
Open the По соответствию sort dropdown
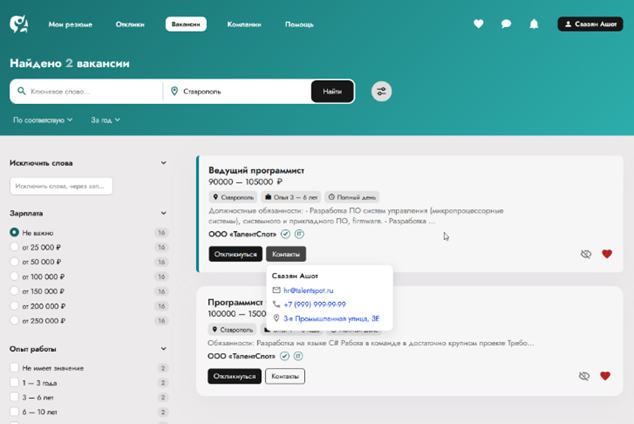[x=43, y=120]
